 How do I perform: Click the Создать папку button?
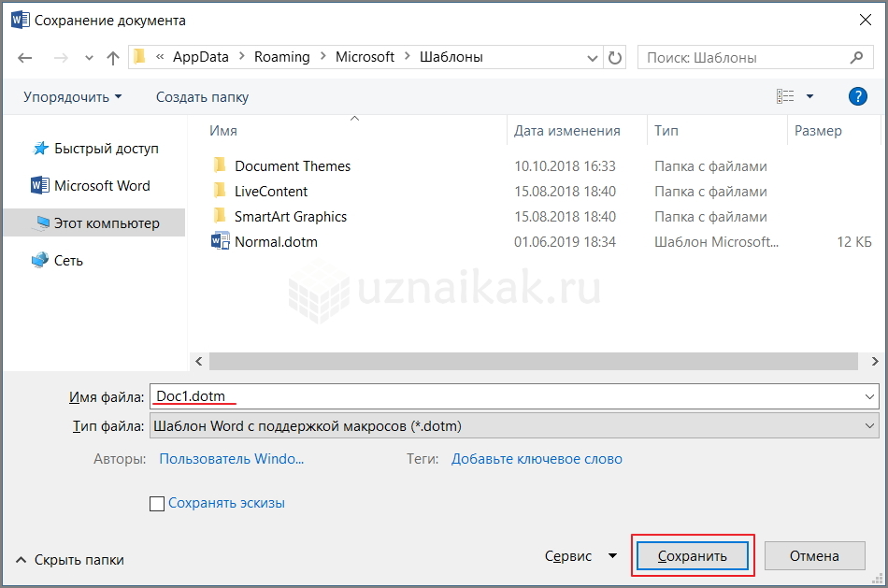tap(202, 97)
